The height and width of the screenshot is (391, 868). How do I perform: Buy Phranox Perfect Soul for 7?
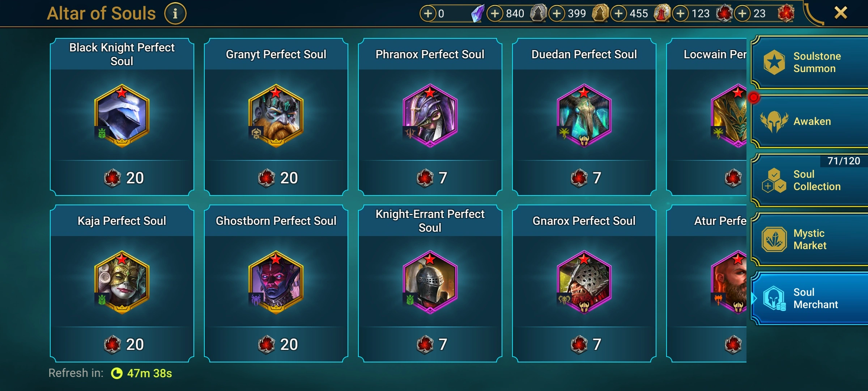coord(430,178)
